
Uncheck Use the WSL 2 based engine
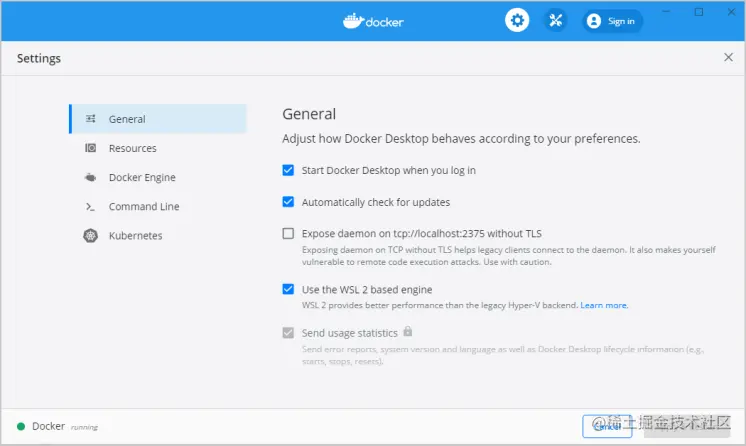point(288,289)
